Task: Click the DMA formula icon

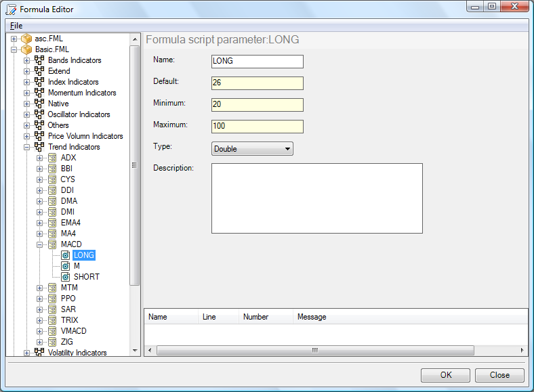Action: click(52, 201)
